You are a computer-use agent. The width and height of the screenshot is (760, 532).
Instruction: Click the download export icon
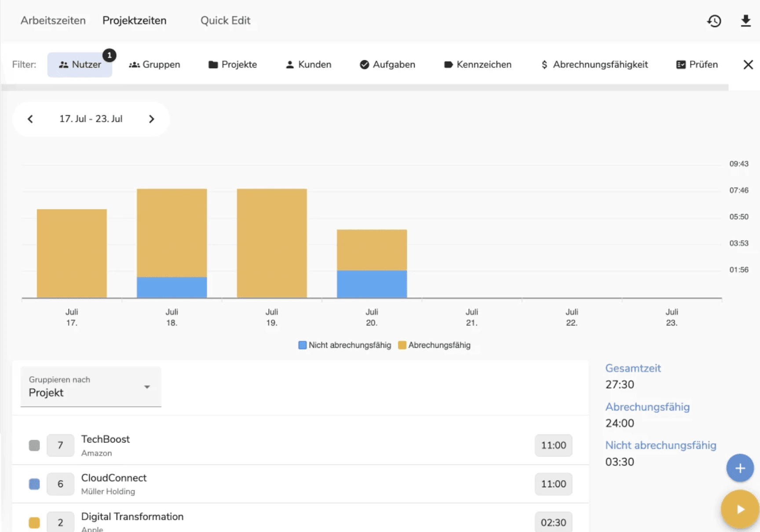coord(745,21)
